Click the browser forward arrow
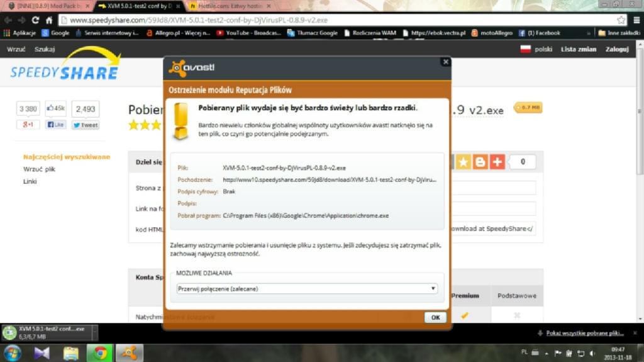This screenshot has width=644, height=362. point(22,20)
